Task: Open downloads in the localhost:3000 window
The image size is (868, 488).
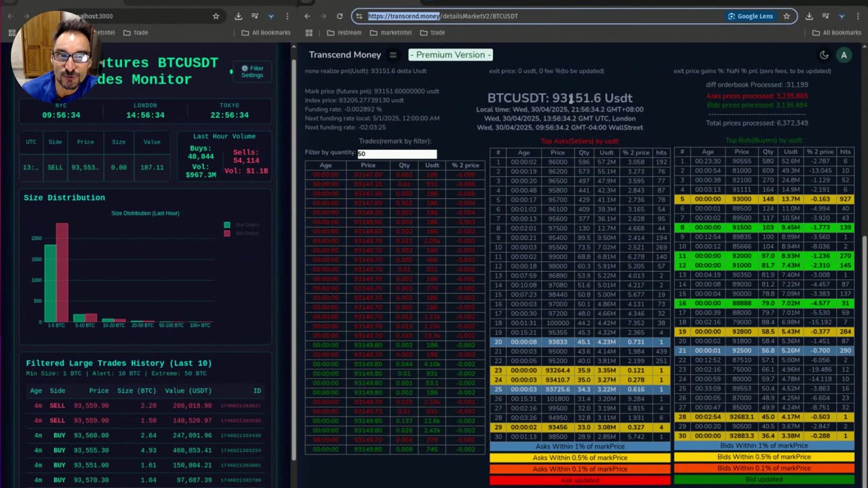Action: 238,16
